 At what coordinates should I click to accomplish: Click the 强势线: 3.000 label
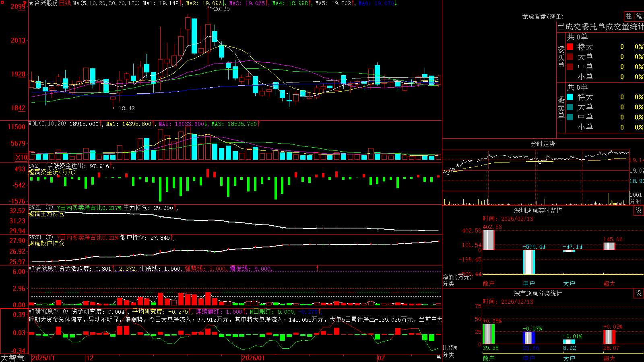point(205,268)
